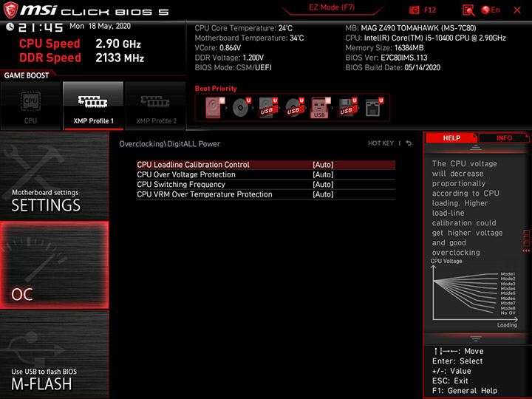532x399 pixels.
Task: Toggle the GAME BOOST CPU button
Action: (30, 106)
